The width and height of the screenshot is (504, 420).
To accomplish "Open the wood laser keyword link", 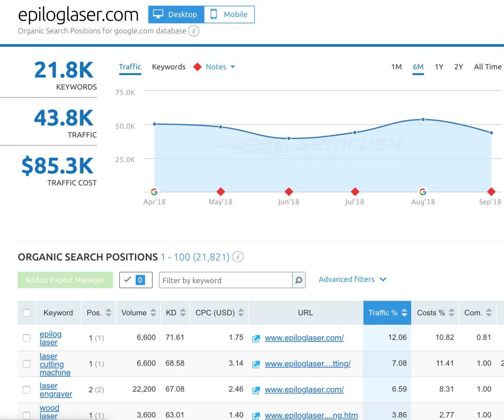I will [x=49, y=412].
